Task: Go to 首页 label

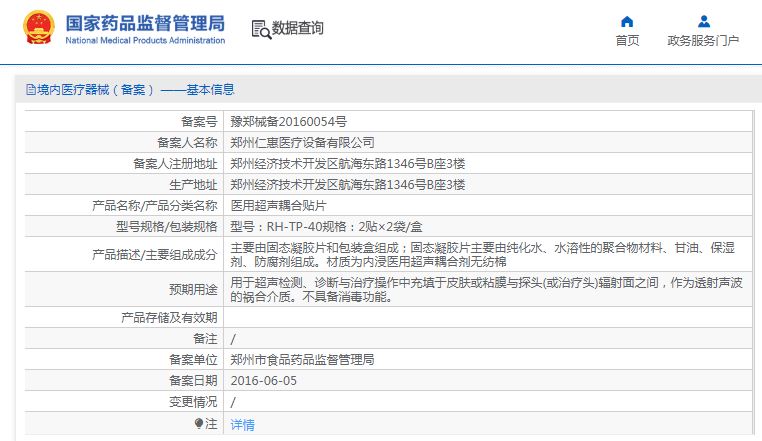Action: point(627,40)
